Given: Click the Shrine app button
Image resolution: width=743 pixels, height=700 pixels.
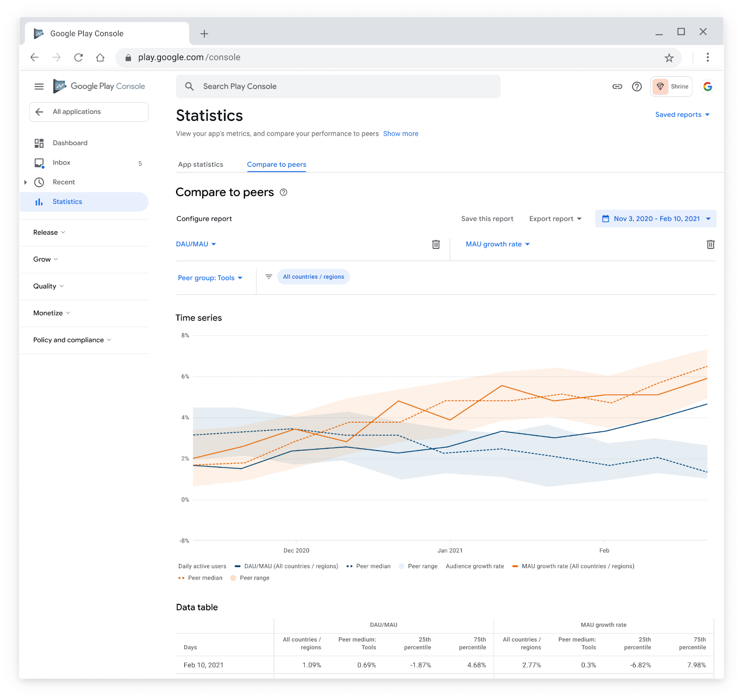Looking at the screenshot, I should (x=671, y=86).
